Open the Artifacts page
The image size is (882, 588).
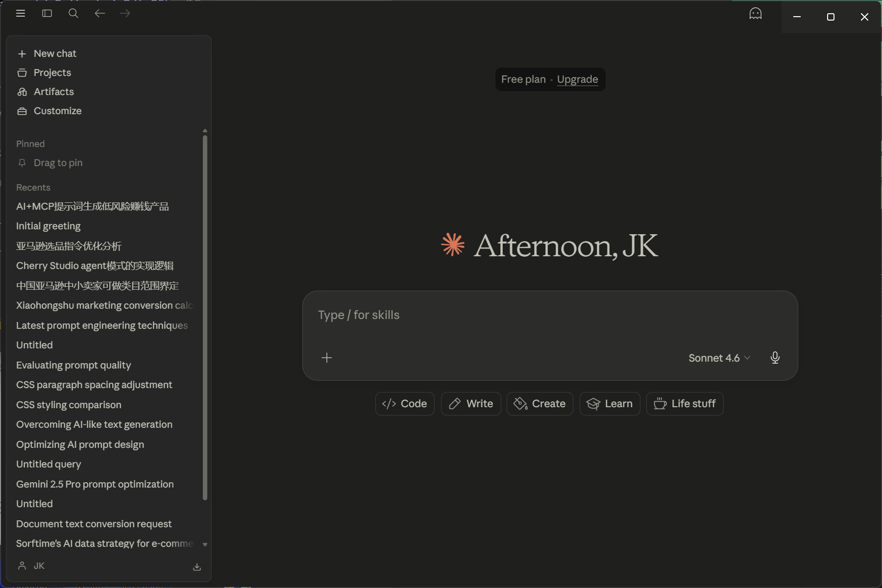click(53, 92)
